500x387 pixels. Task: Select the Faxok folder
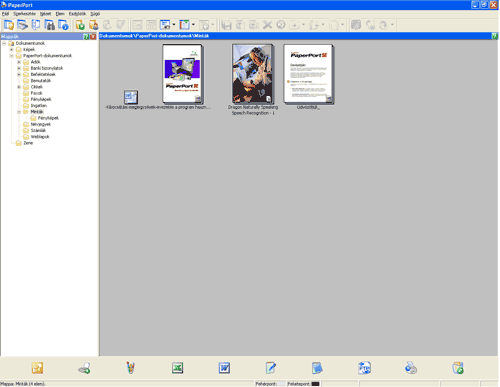tap(36, 93)
